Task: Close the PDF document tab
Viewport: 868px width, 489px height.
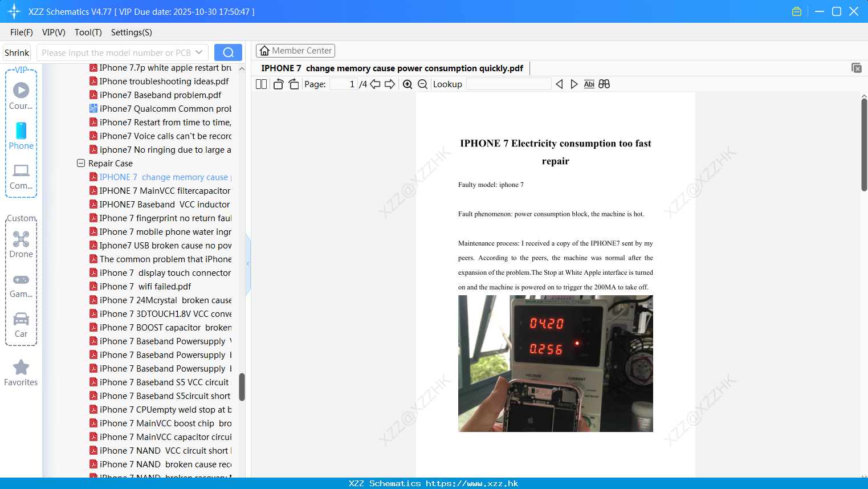Action: coord(857,68)
